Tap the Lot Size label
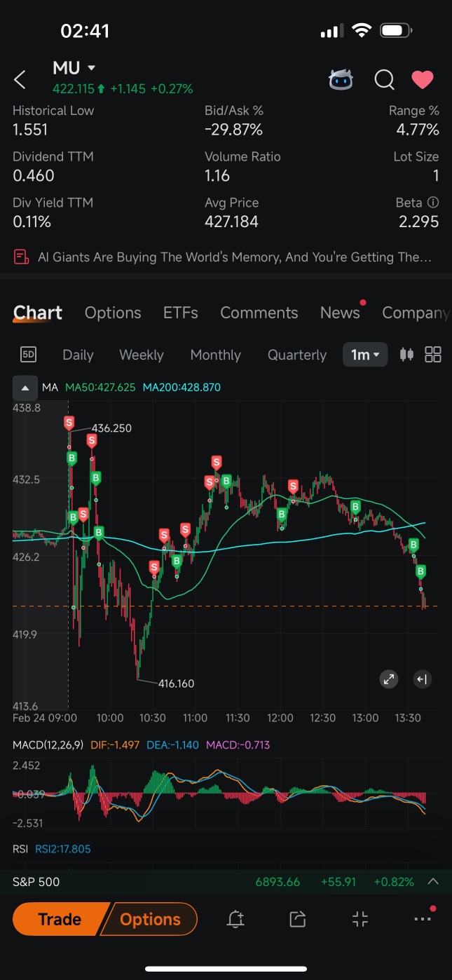452x980 pixels. 416,156
